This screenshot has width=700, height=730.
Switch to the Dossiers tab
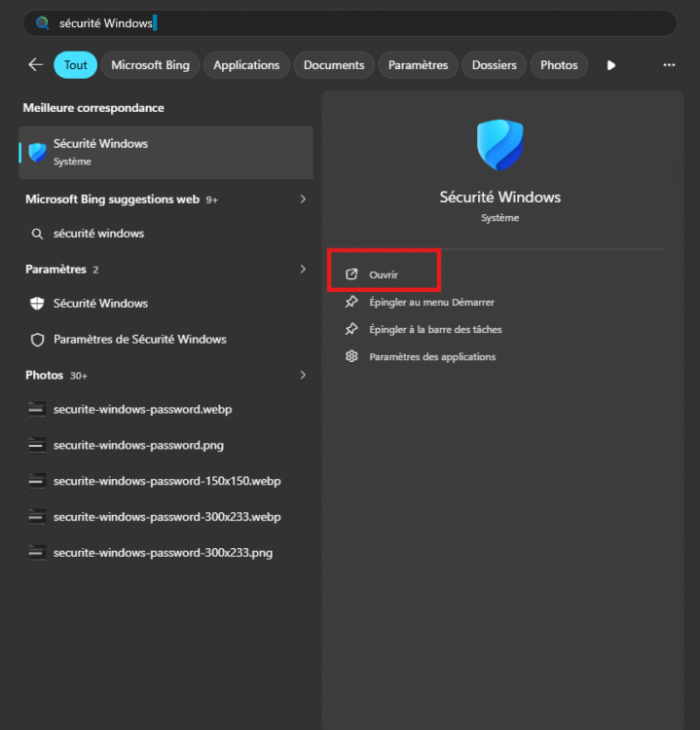pos(495,65)
